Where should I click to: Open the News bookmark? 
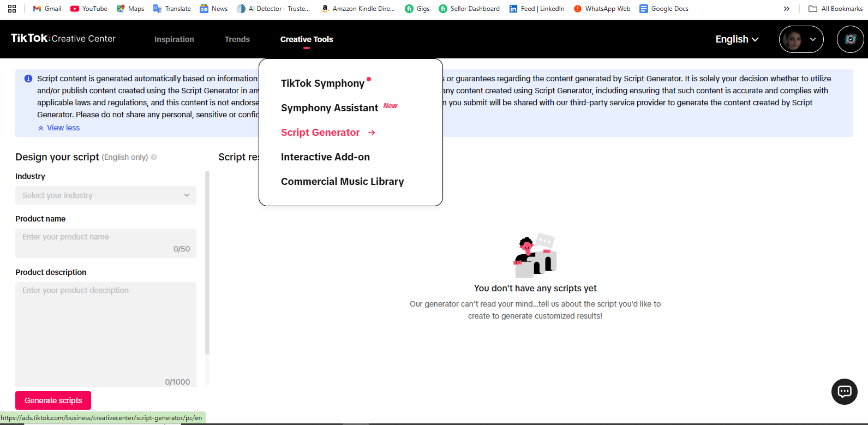coord(214,9)
